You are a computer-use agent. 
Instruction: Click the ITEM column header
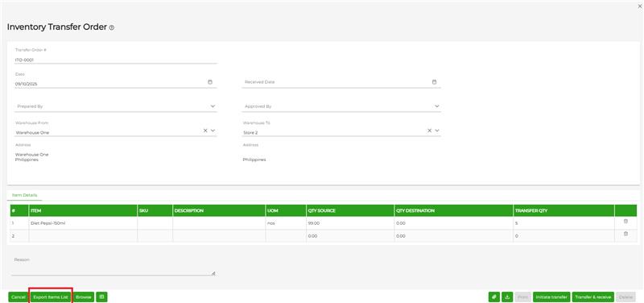point(84,210)
